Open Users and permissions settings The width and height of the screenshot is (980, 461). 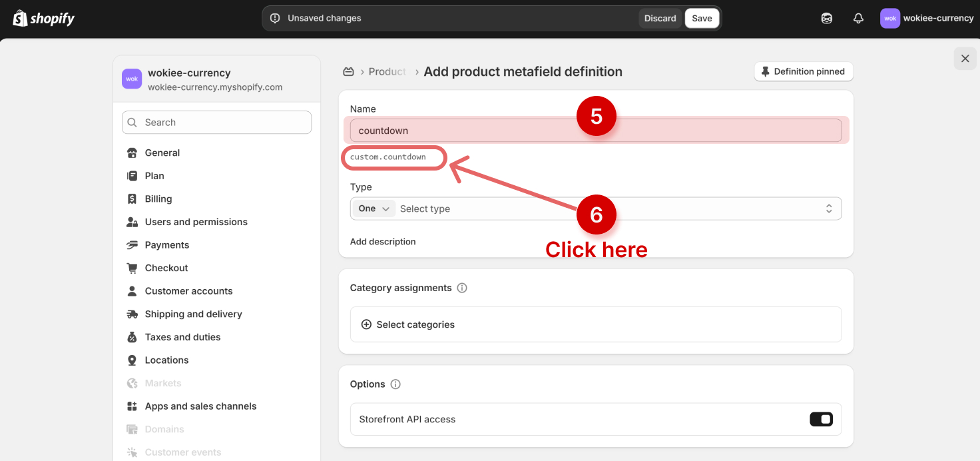click(196, 222)
